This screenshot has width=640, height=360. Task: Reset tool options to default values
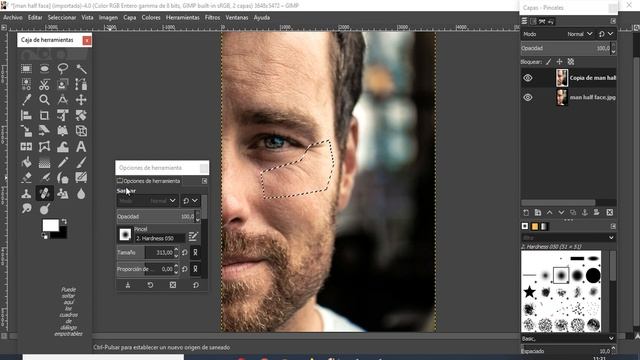point(196,285)
